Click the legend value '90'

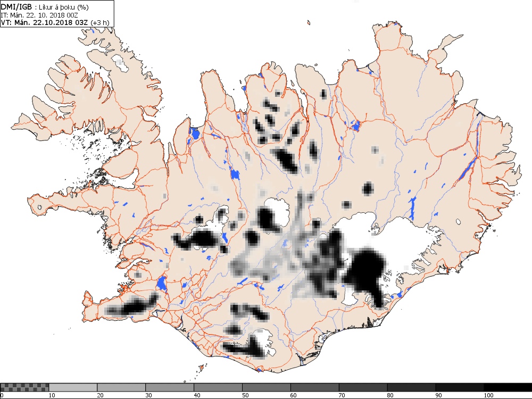(x=439, y=395)
